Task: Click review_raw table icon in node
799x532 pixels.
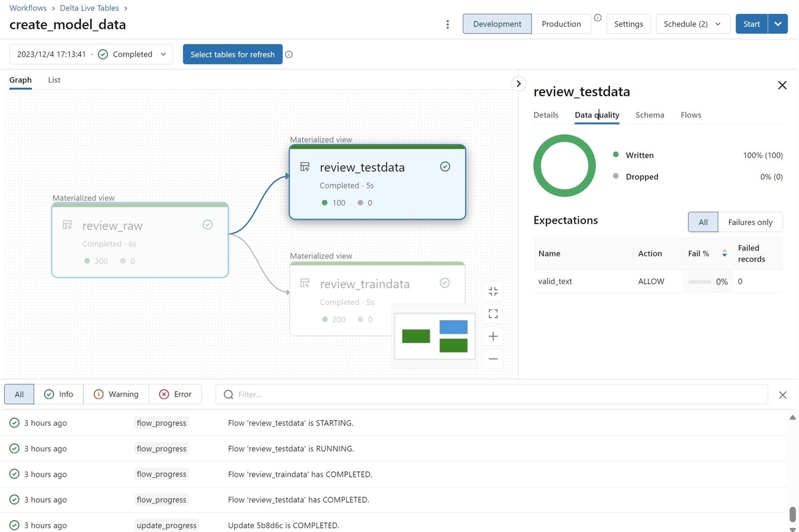Action: coord(67,226)
